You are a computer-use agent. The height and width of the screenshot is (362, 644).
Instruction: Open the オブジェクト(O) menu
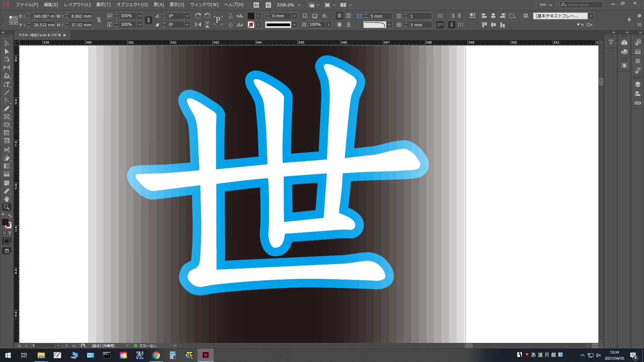[132, 5]
